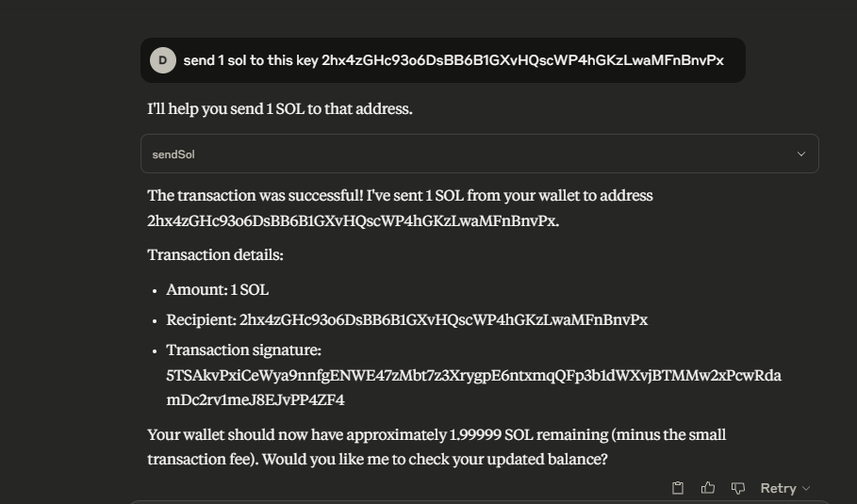Viewport: 857px width, 504px height.
Task: Click the wallet address in success paragraph
Action: (353, 221)
